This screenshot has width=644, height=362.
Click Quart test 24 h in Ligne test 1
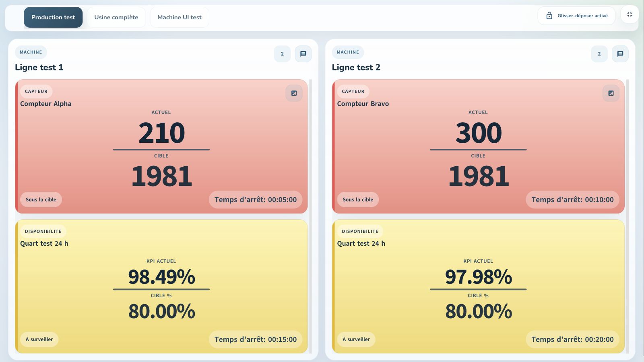(44, 244)
